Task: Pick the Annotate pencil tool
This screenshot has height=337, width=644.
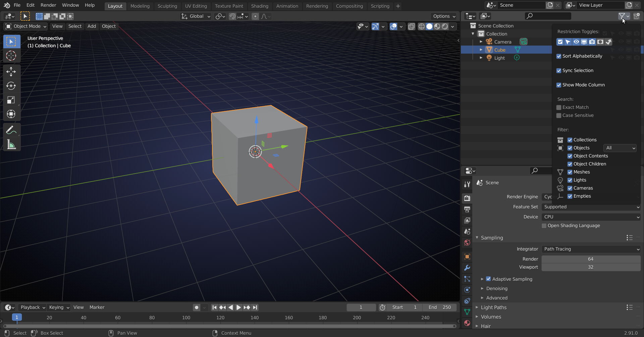Action: point(11,130)
